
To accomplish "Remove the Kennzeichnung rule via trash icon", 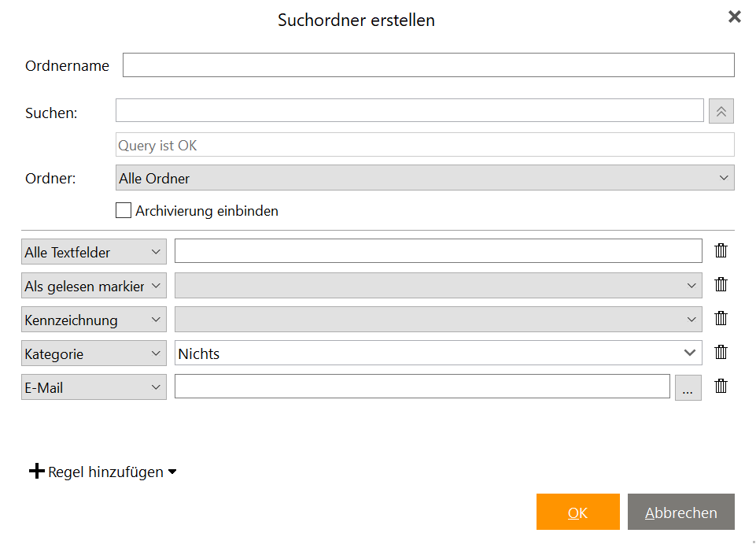I will pos(721,318).
